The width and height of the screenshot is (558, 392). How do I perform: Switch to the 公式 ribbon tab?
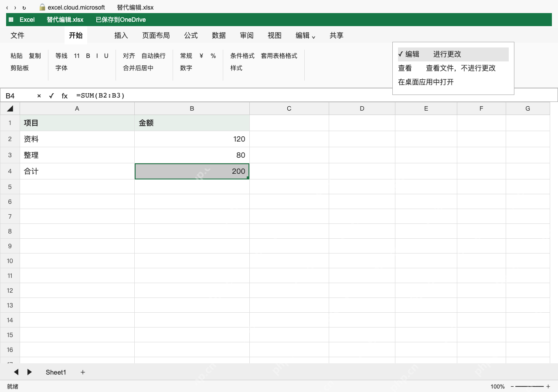point(191,36)
